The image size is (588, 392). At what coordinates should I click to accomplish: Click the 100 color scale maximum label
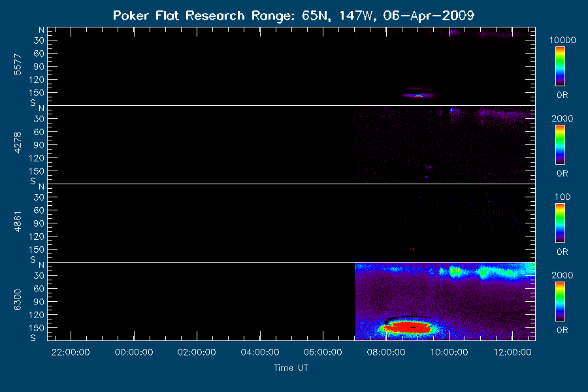[x=563, y=197]
